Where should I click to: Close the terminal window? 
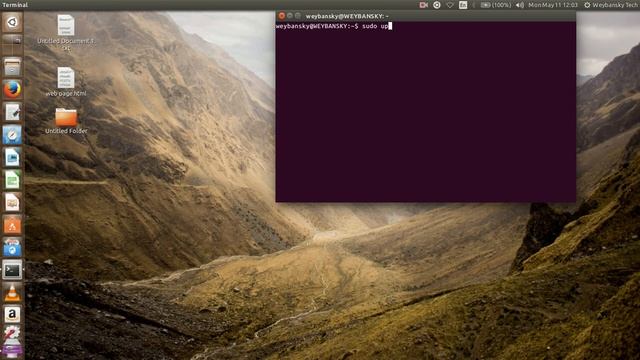[281, 16]
